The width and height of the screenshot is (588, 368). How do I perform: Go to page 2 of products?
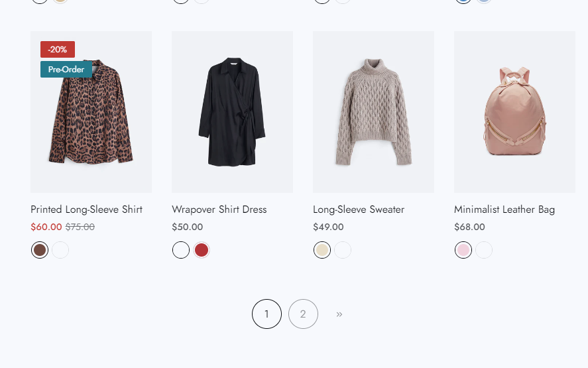(303, 314)
